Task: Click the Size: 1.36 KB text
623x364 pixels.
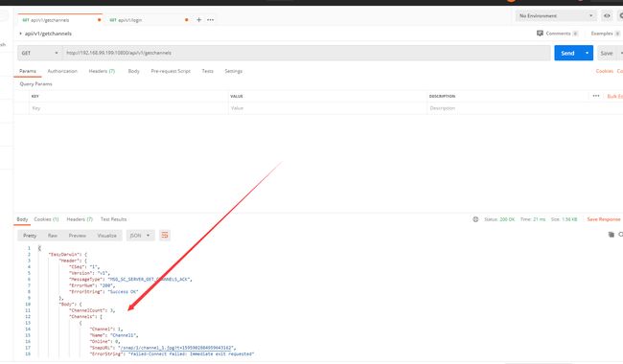Action: pyautogui.click(x=564, y=219)
